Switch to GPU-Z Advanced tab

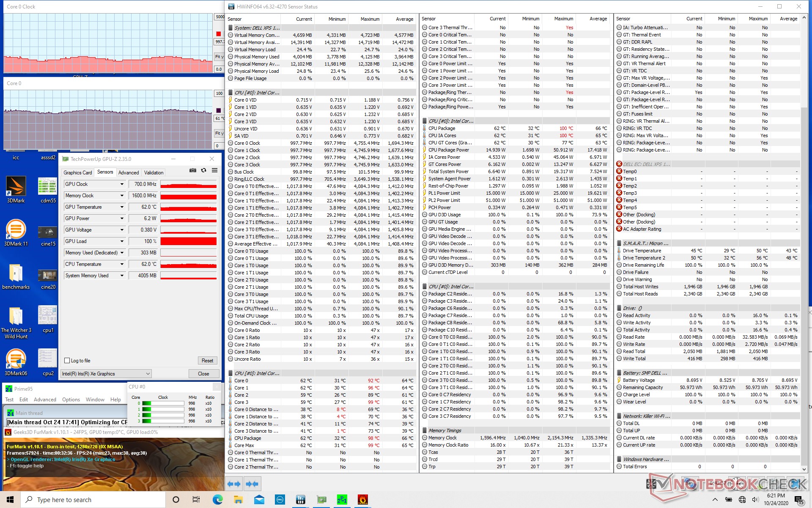pos(128,173)
